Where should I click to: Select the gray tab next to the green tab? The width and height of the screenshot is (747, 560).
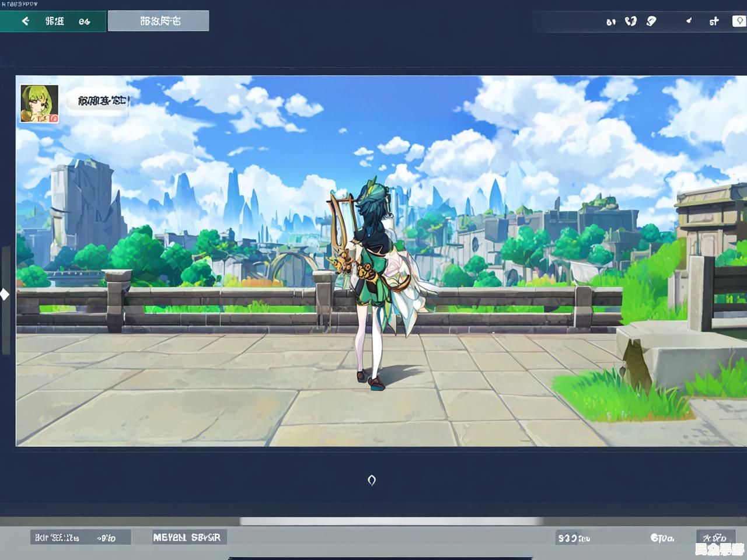tap(159, 21)
